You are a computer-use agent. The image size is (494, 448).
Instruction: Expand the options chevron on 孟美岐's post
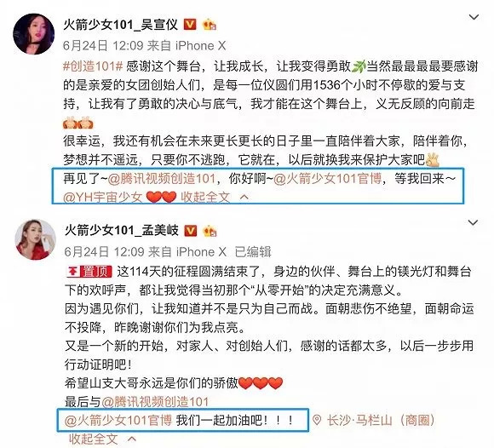[474, 223]
